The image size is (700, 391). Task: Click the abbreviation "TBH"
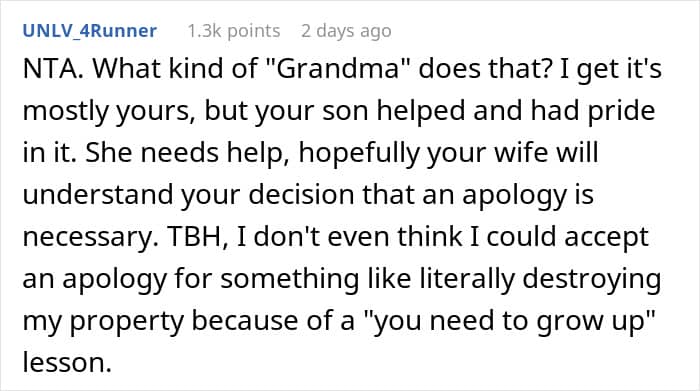pyautogui.click(x=198, y=237)
